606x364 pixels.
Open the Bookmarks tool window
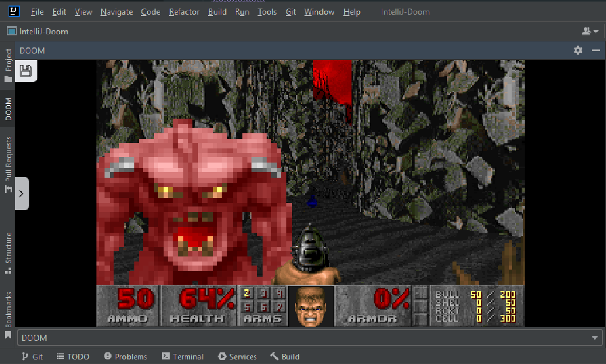point(8,315)
